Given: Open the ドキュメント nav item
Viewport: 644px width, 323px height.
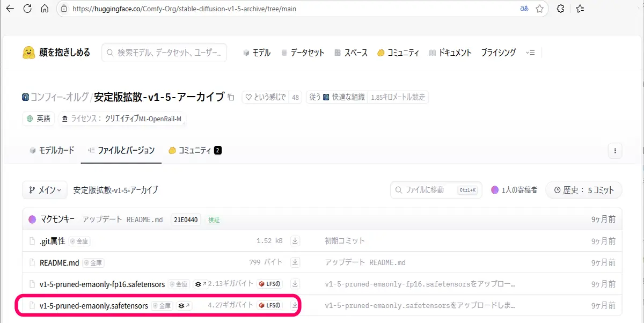Looking at the screenshot, I should pyautogui.click(x=450, y=53).
